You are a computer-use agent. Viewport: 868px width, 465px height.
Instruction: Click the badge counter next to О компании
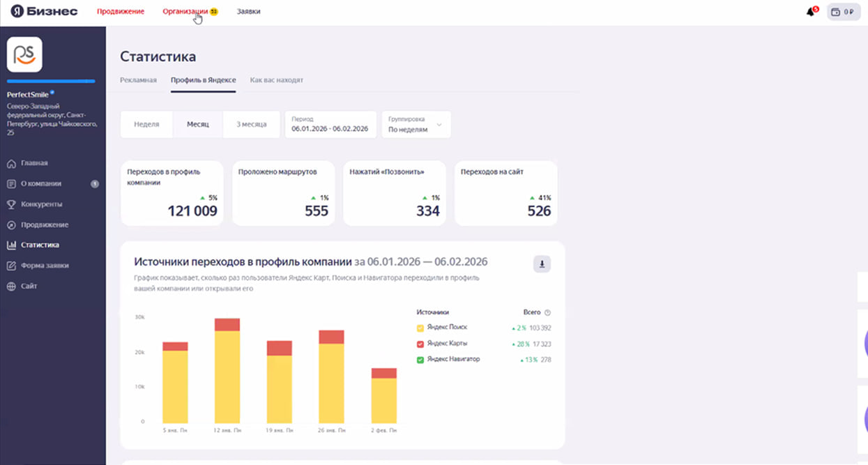[95, 184]
